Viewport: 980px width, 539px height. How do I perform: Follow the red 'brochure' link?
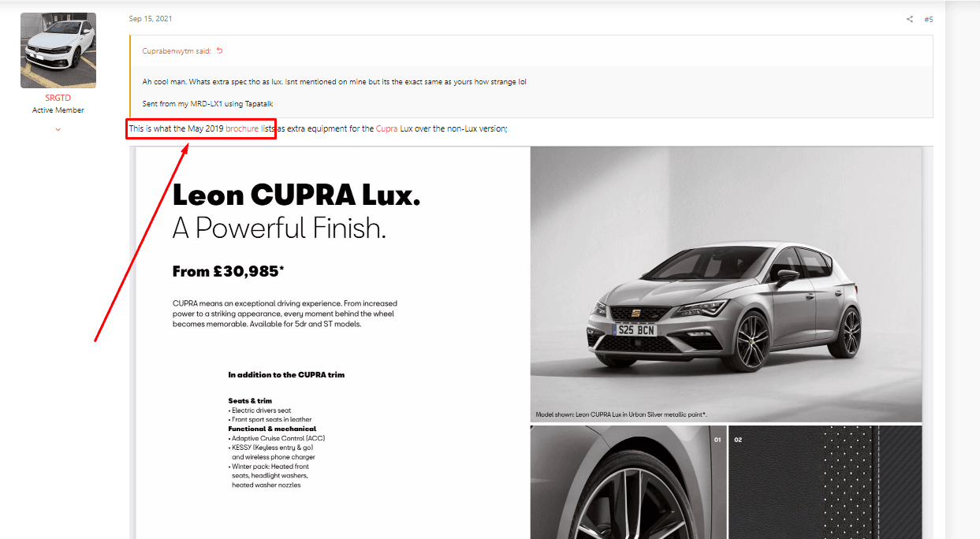pos(242,128)
